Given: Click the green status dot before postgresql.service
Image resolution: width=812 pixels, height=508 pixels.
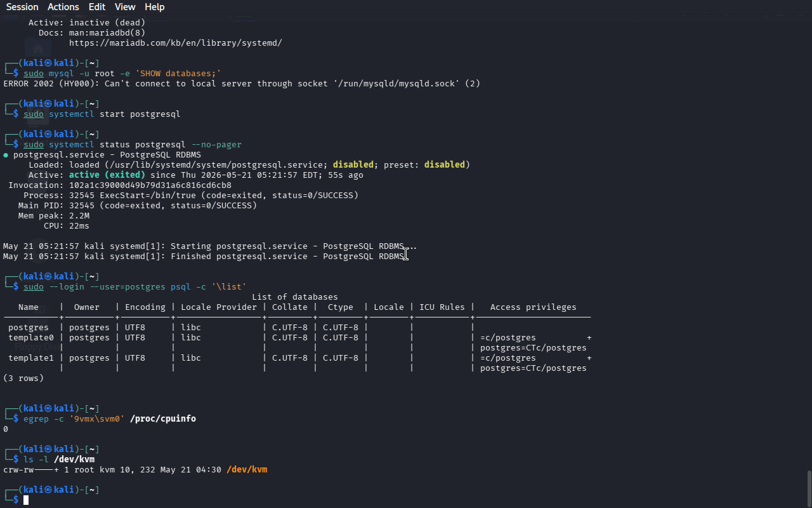Looking at the screenshot, I should pyautogui.click(x=6, y=155).
